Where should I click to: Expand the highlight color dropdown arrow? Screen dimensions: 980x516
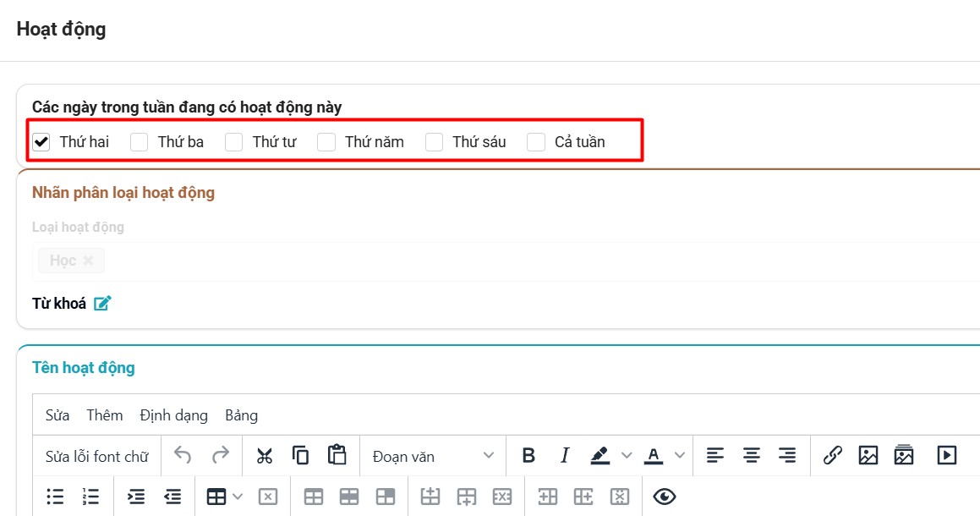(627, 456)
